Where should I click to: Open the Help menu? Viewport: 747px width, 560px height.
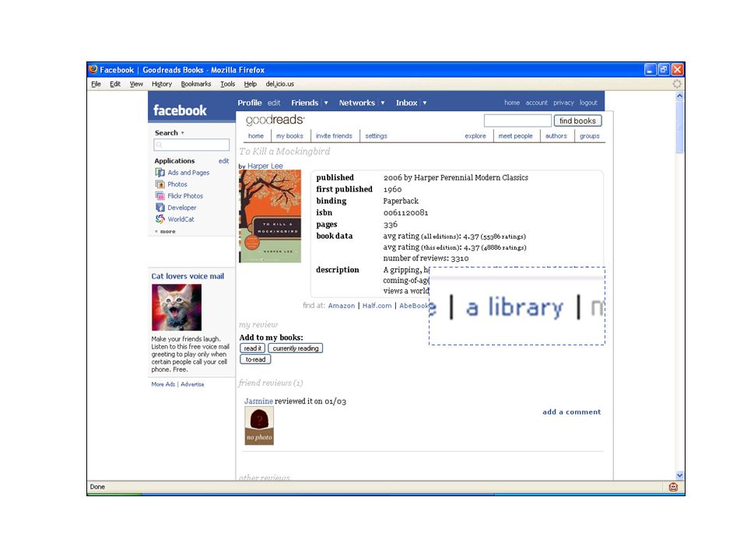point(250,84)
